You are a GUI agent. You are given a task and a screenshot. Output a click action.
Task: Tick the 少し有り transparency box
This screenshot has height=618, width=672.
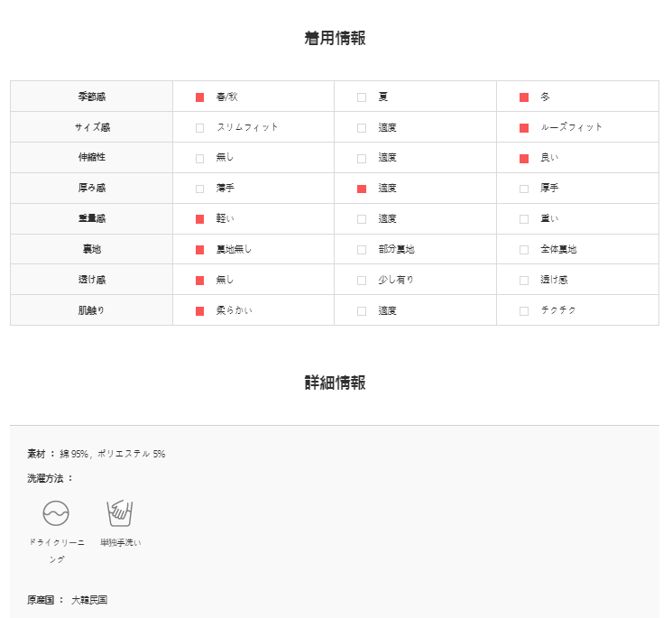[x=362, y=281]
